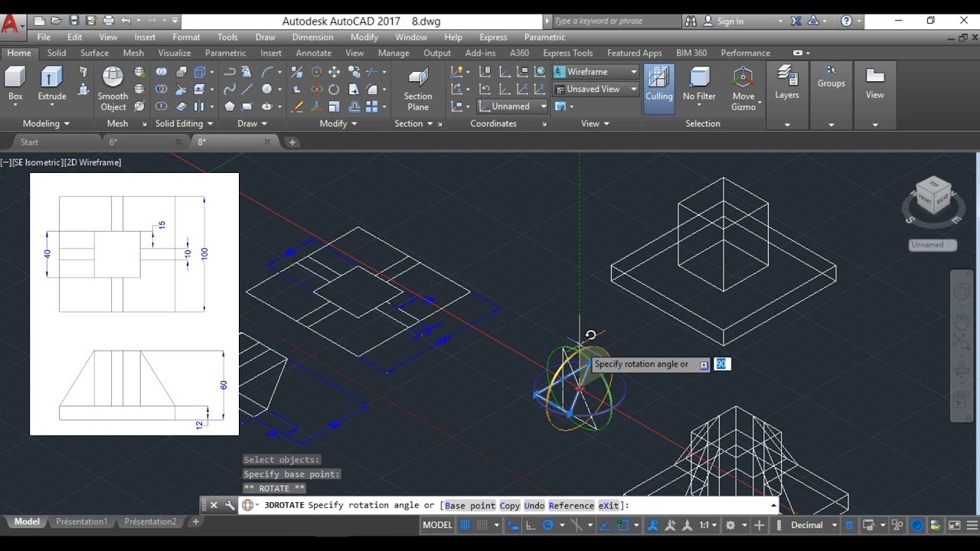980x551 pixels.
Task: Switch to the Présentation1 layout tab
Action: pyautogui.click(x=82, y=522)
